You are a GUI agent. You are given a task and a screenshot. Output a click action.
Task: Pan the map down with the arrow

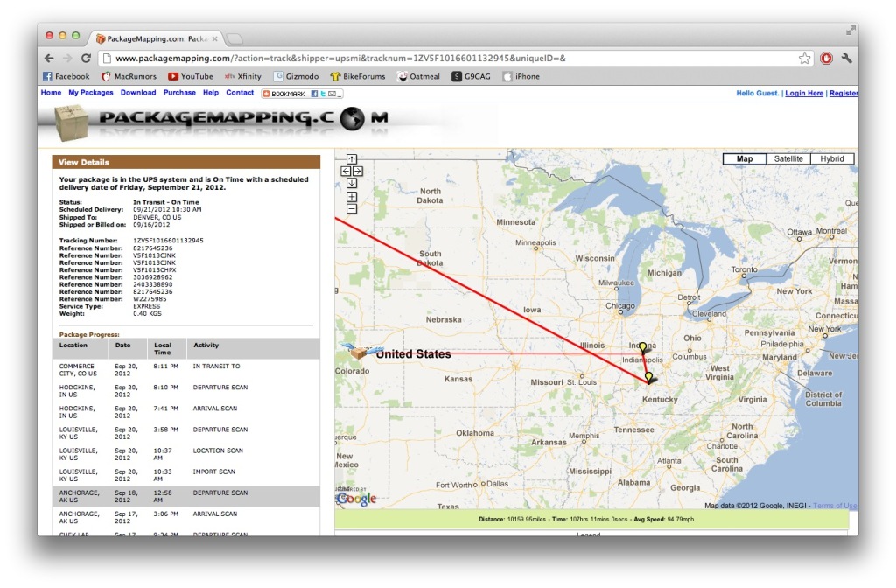352,183
